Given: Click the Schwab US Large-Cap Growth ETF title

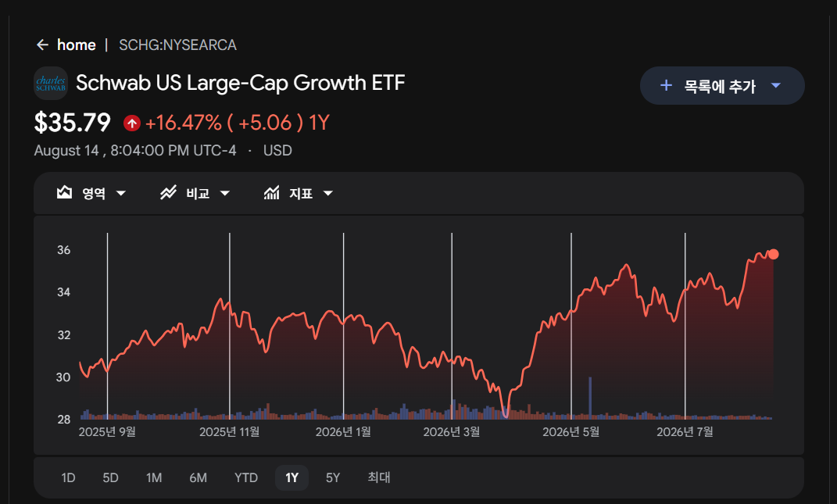Looking at the screenshot, I should point(241,83).
